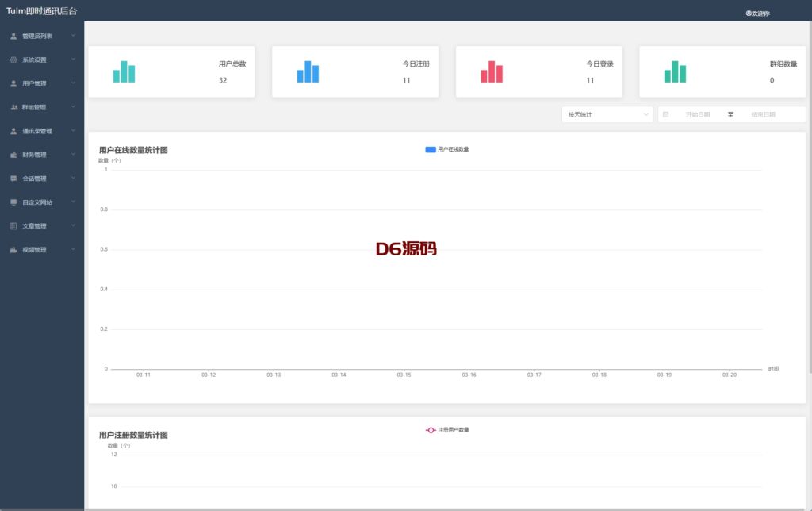Viewport: 812px width, 511px height.
Task: Click the 03-11 x-axis label
Action: (x=144, y=375)
